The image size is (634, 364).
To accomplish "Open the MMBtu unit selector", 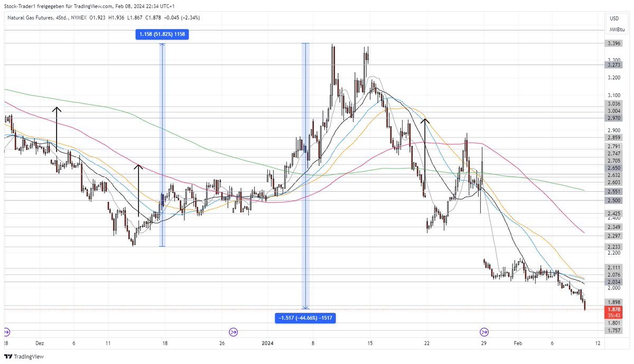I will [x=616, y=30].
